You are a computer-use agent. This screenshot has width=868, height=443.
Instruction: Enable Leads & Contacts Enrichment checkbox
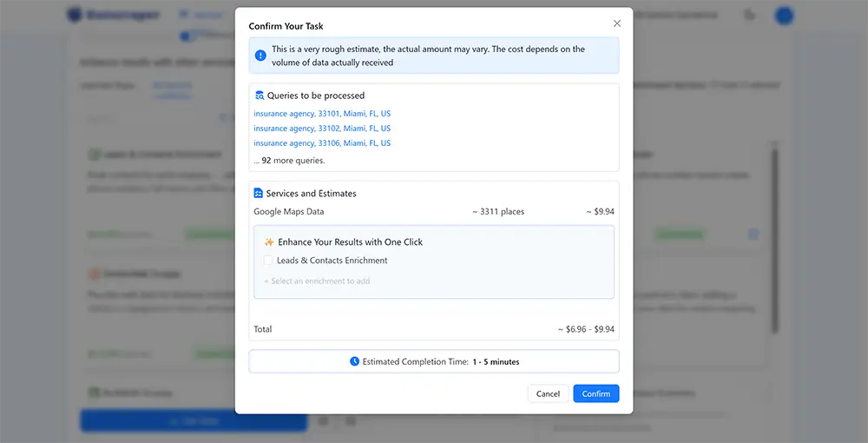[268, 261]
